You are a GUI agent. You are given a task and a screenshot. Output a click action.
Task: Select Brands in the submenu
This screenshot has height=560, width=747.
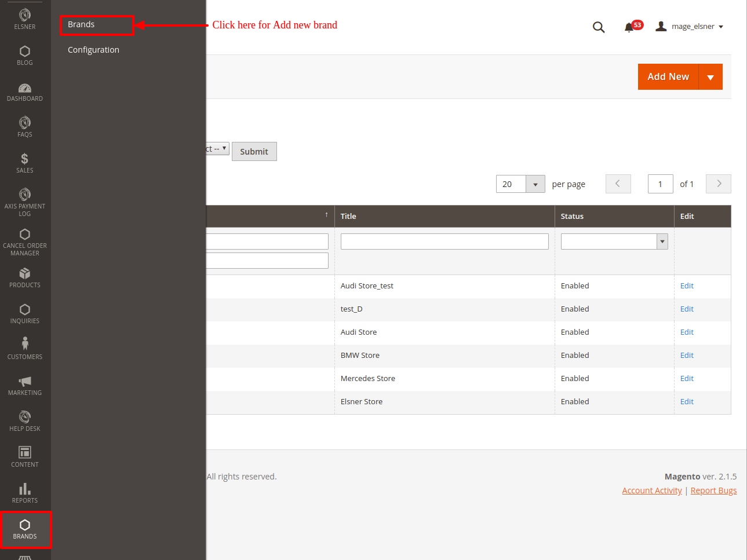[81, 24]
